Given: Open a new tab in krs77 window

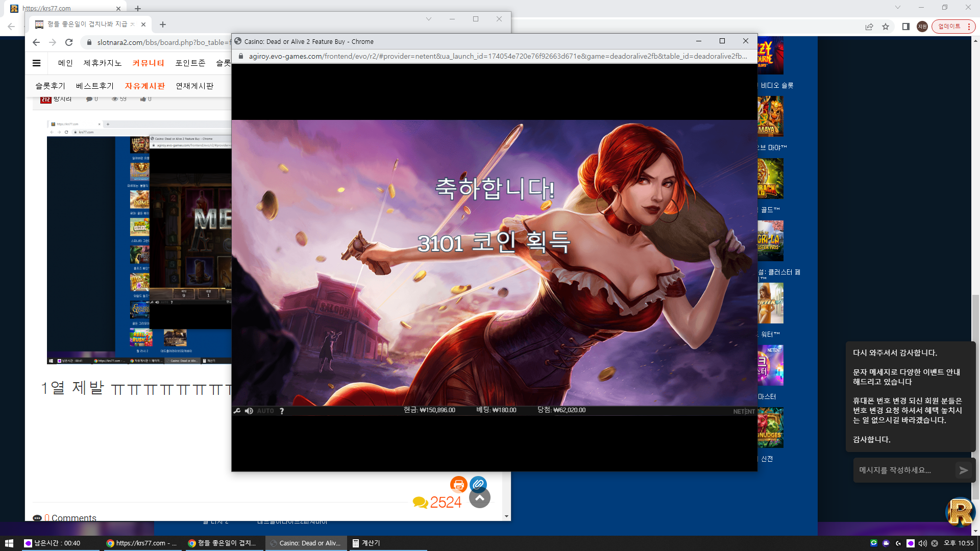Looking at the screenshot, I should click(138, 8).
